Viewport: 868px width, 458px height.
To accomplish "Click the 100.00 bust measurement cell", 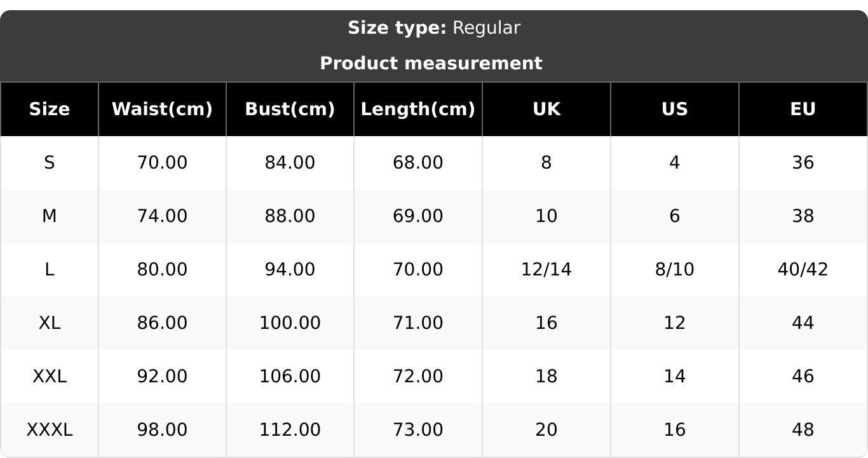I will (290, 323).
